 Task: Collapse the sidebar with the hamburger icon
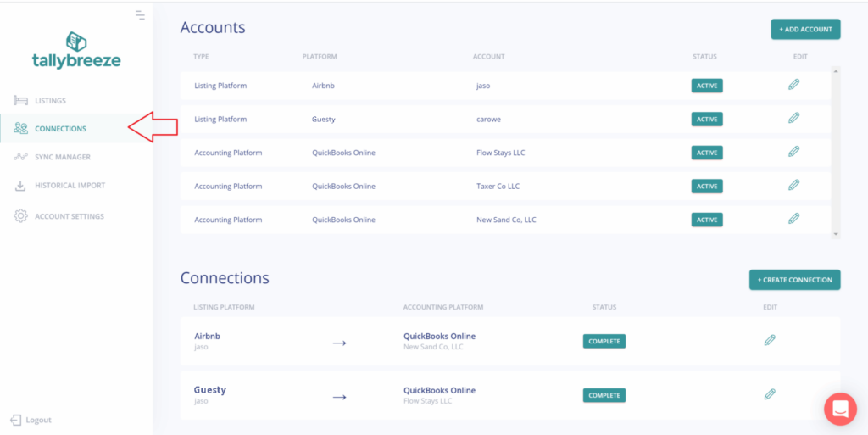(x=140, y=15)
